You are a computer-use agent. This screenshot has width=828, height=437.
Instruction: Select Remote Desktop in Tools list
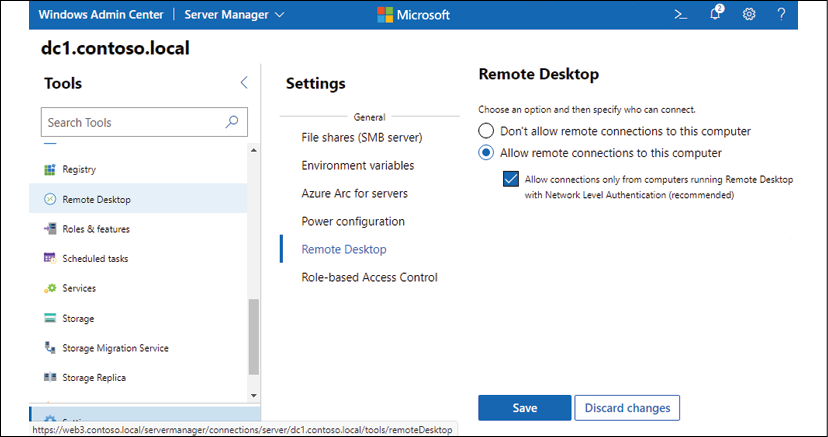click(x=138, y=200)
